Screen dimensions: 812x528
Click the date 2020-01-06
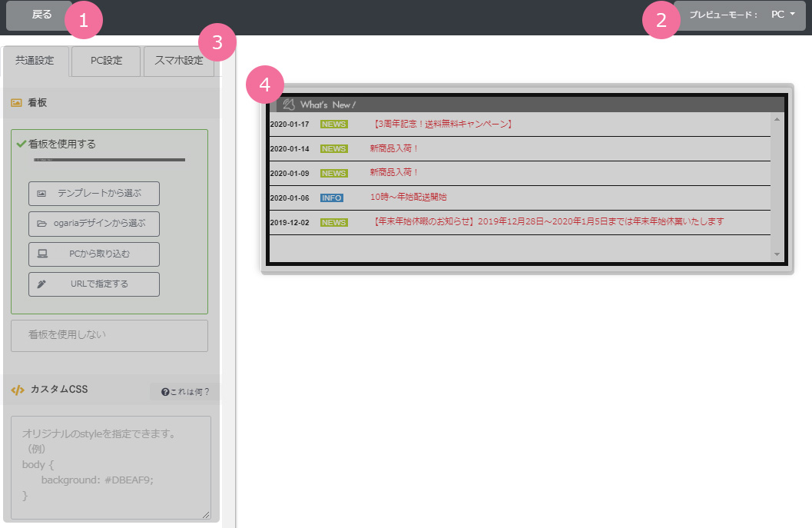(290, 198)
